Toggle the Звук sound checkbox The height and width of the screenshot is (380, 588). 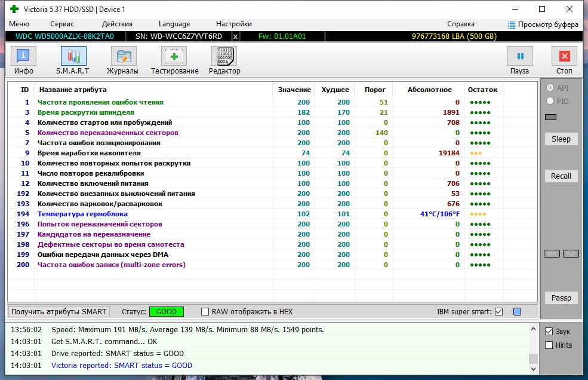pos(549,331)
